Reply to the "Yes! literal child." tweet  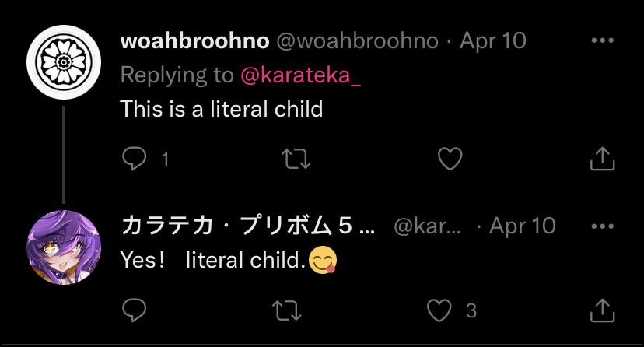click(x=135, y=310)
